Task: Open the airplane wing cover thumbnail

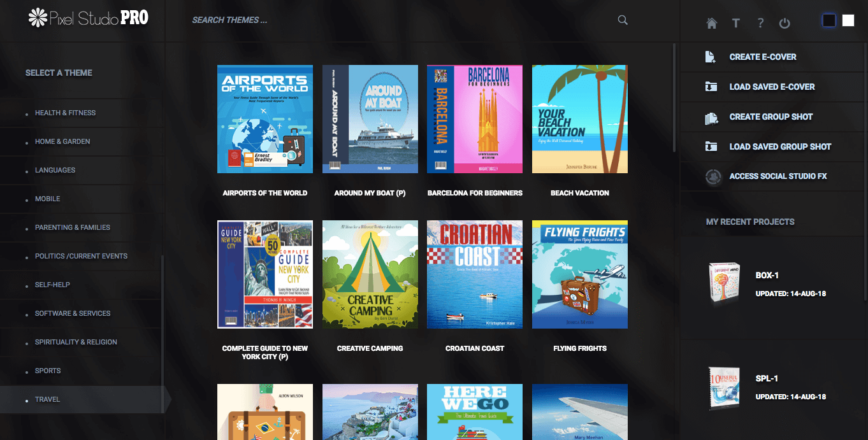Action: coord(580,412)
